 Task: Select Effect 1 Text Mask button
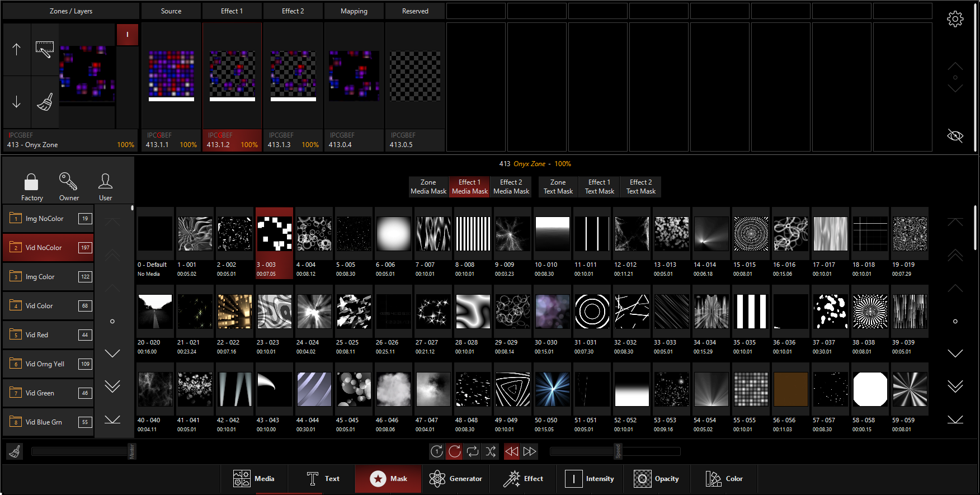click(x=600, y=187)
